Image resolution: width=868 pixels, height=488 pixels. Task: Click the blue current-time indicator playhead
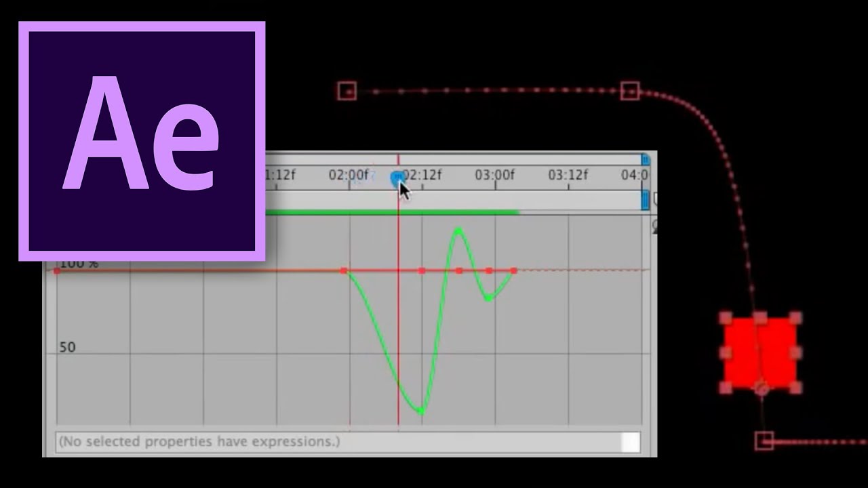tap(397, 178)
